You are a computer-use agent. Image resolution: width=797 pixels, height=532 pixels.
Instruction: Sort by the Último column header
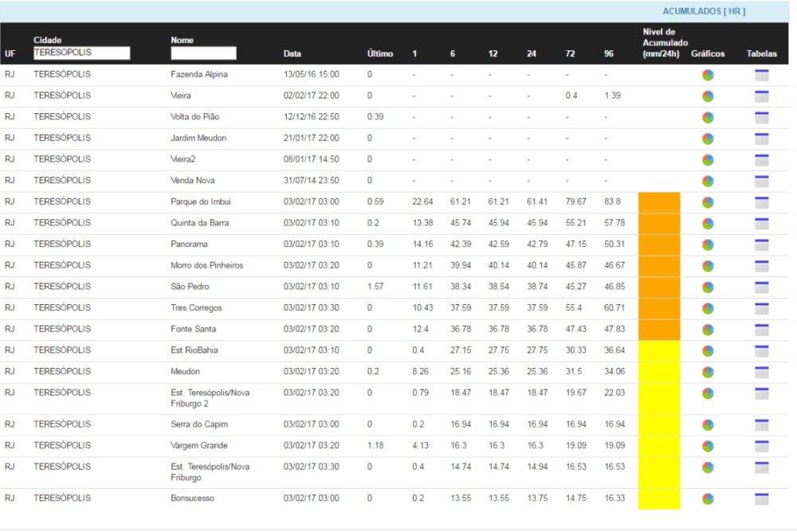click(379, 54)
